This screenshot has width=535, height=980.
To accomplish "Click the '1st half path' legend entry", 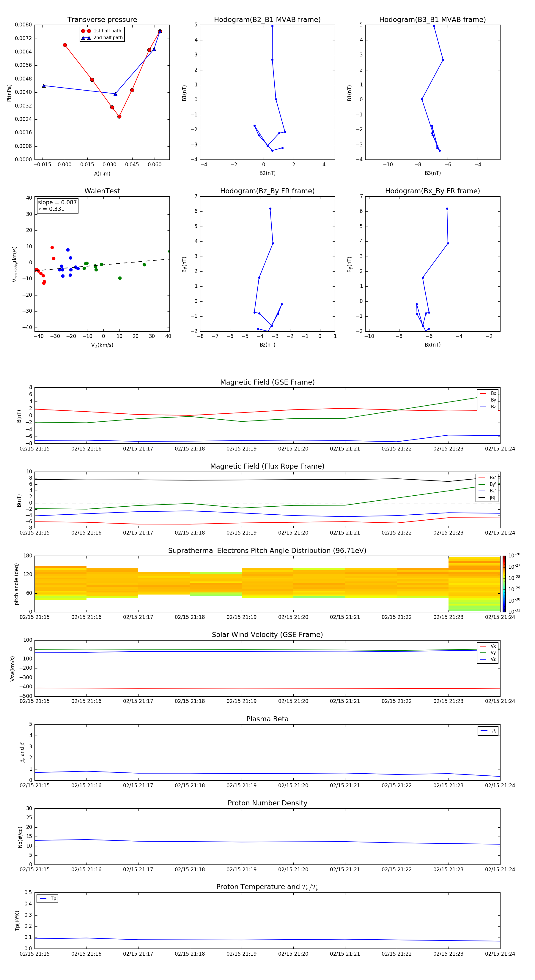I will (102, 31).
